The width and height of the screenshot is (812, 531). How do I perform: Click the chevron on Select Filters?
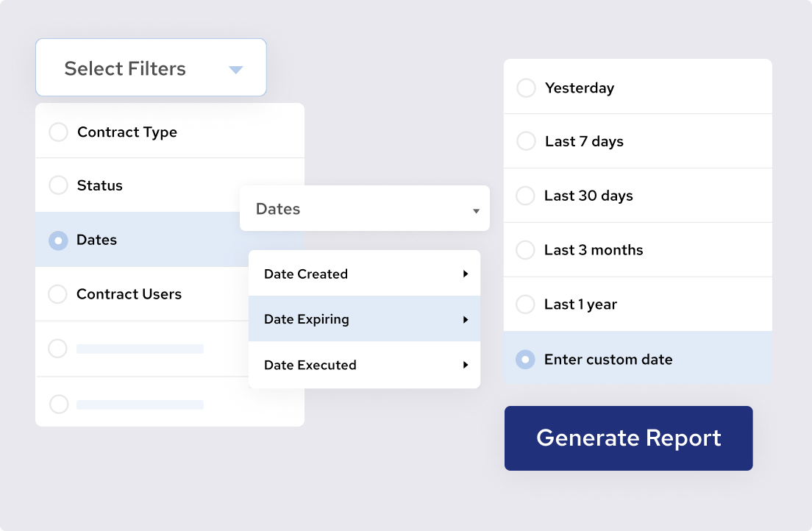236,68
